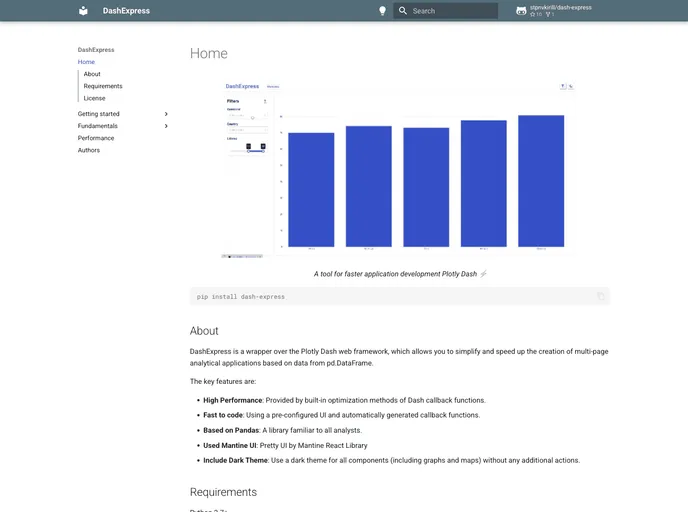688x512 pixels.
Task: Focus the Search input field
Action: point(445,11)
